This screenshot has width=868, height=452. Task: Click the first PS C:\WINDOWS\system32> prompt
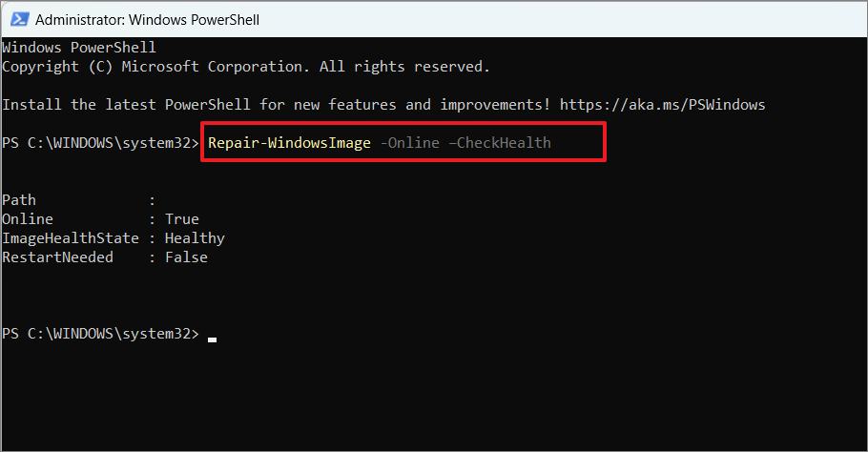click(100, 143)
